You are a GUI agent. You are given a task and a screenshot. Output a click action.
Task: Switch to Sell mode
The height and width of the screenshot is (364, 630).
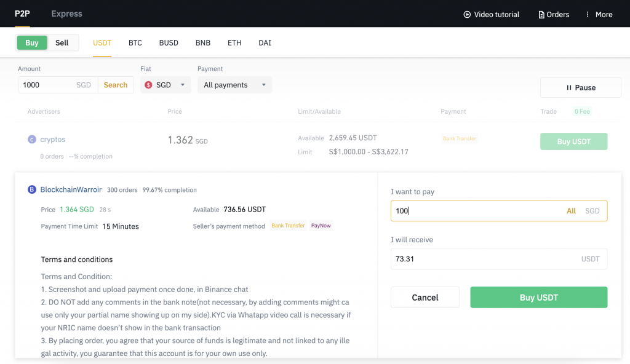click(x=62, y=42)
